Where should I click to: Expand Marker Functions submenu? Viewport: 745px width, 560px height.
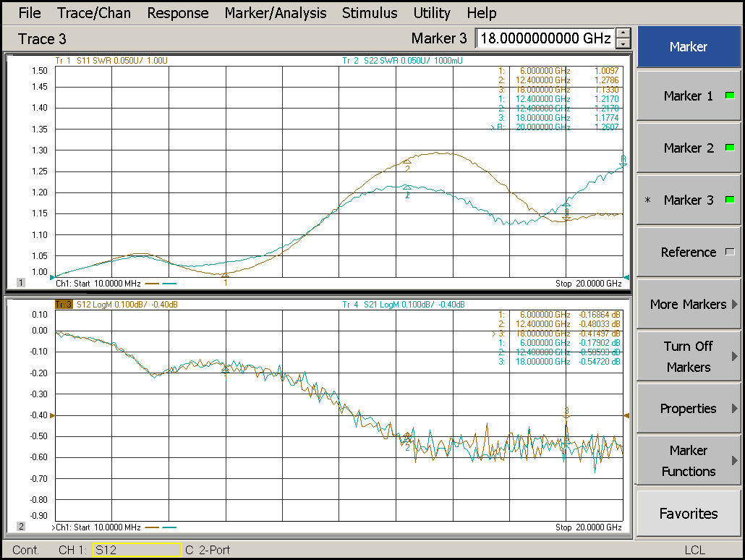(689, 461)
